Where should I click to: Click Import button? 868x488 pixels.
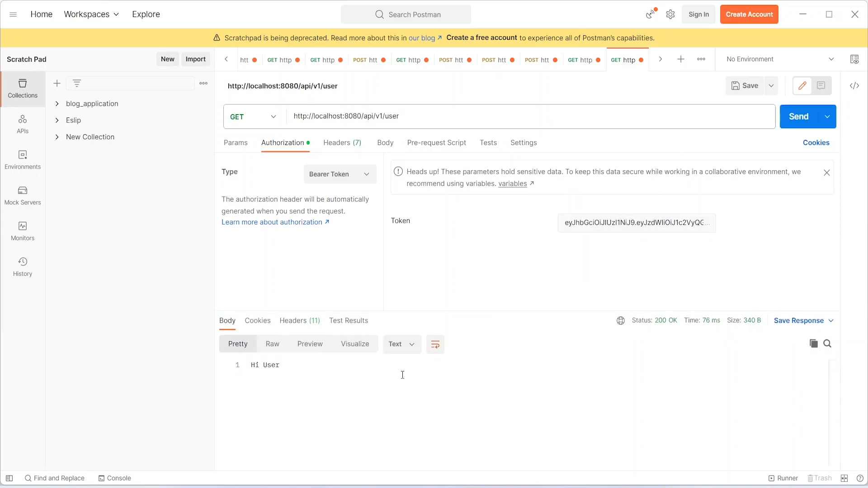[195, 59]
